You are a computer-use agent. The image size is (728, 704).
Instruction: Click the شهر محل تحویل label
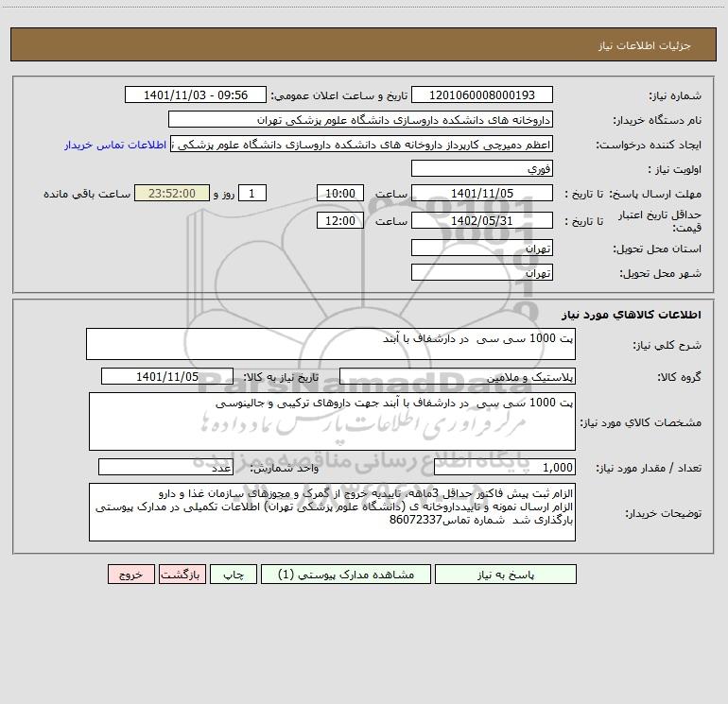click(661, 274)
